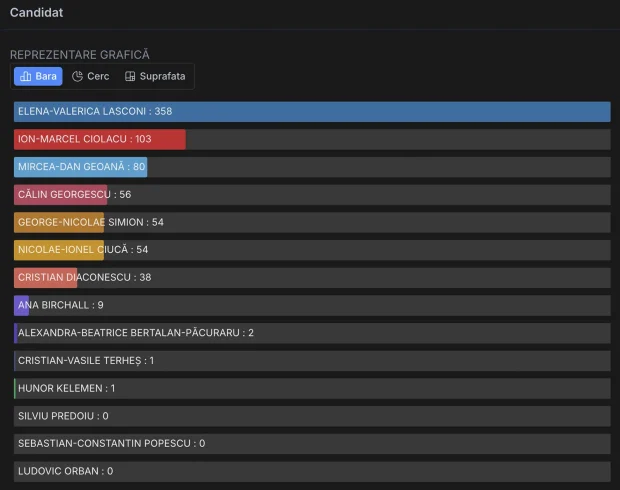The height and width of the screenshot is (490, 620).
Task: Select the Ion-Marcel Ciolacu red bar
Action: tap(100, 139)
